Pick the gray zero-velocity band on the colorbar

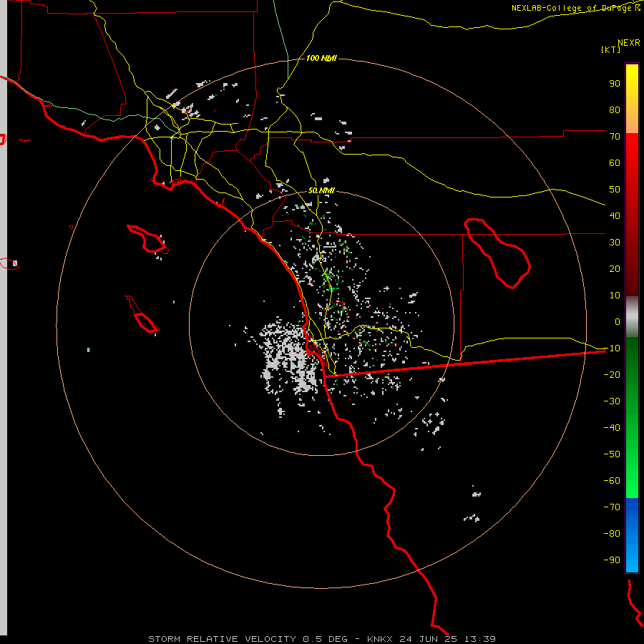tap(632, 317)
